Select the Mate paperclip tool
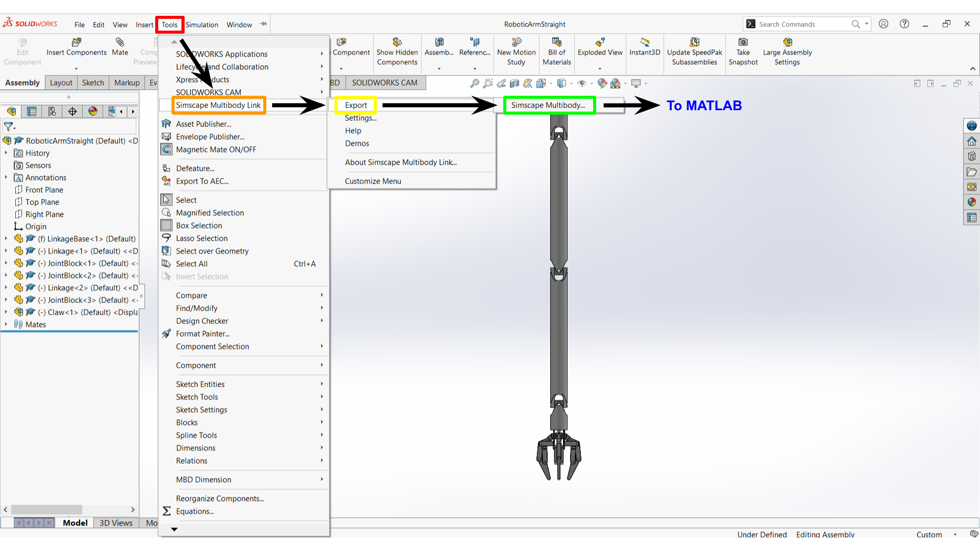 pyautogui.click(x=120, y=42)
